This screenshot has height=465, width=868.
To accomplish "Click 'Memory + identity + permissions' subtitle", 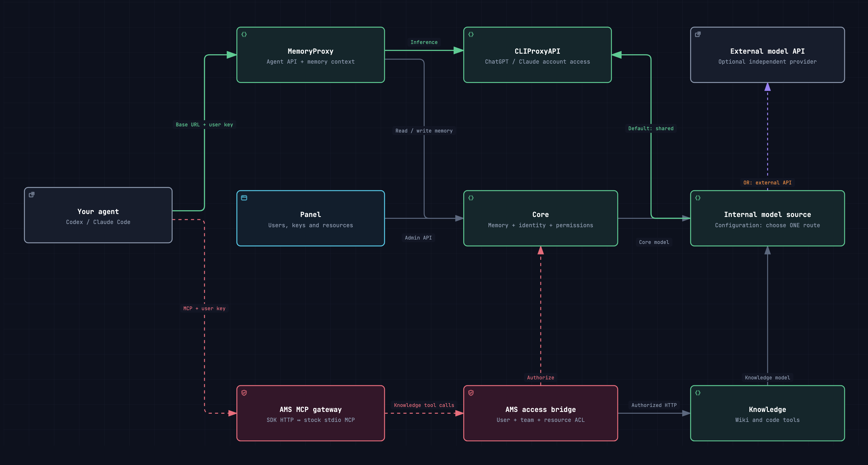I will point(540,225).
